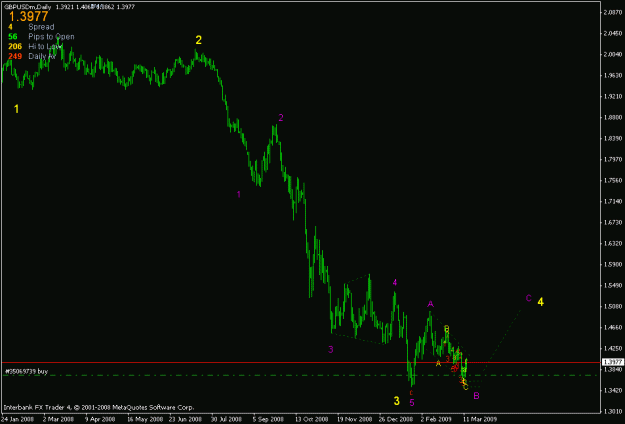Screen dimensions: 625x424
Task: Click 1.7140 on the price axis
Action: (611, 201)
